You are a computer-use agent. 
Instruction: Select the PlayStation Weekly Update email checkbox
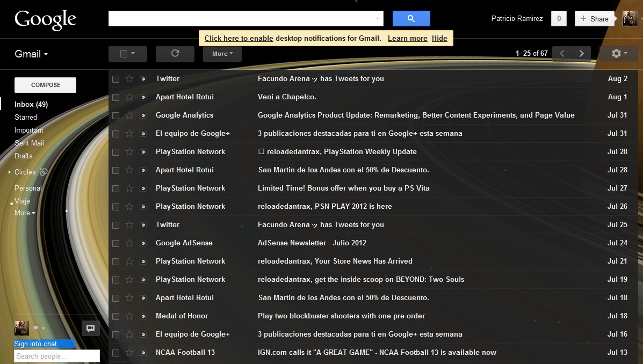coord(115,152)
